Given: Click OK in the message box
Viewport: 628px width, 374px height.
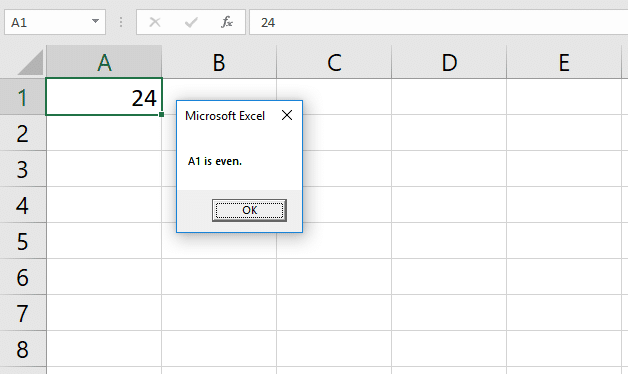Looking at the screenshot, I should point(249,210).
